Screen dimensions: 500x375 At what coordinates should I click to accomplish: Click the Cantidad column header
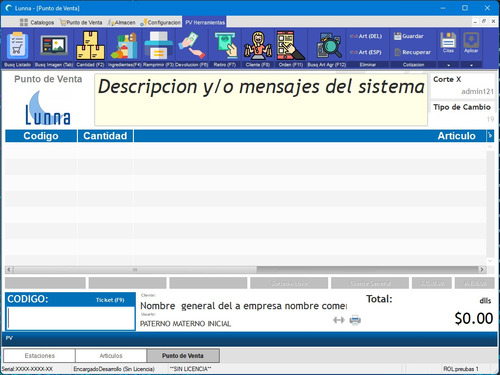(105, 136)
